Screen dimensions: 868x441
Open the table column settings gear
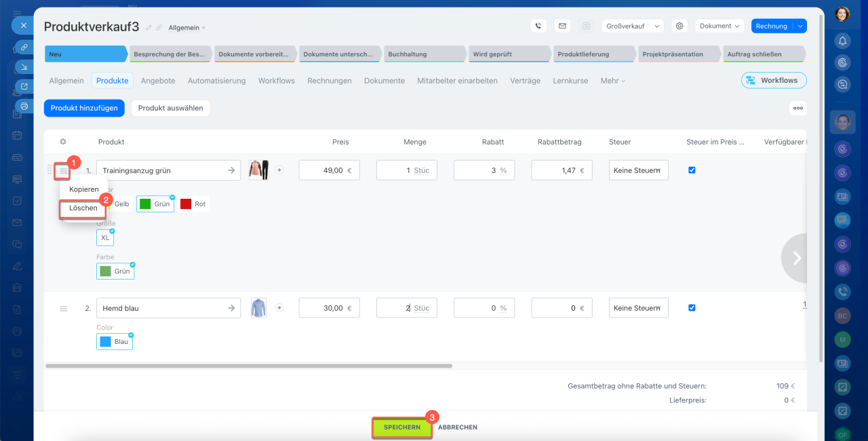63,142
